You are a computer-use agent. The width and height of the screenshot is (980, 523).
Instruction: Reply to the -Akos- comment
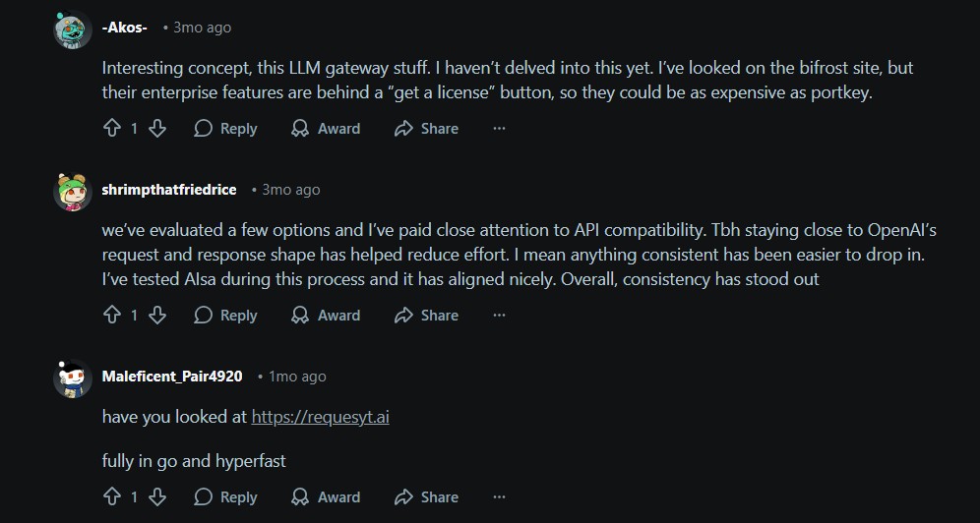point(225,129)
